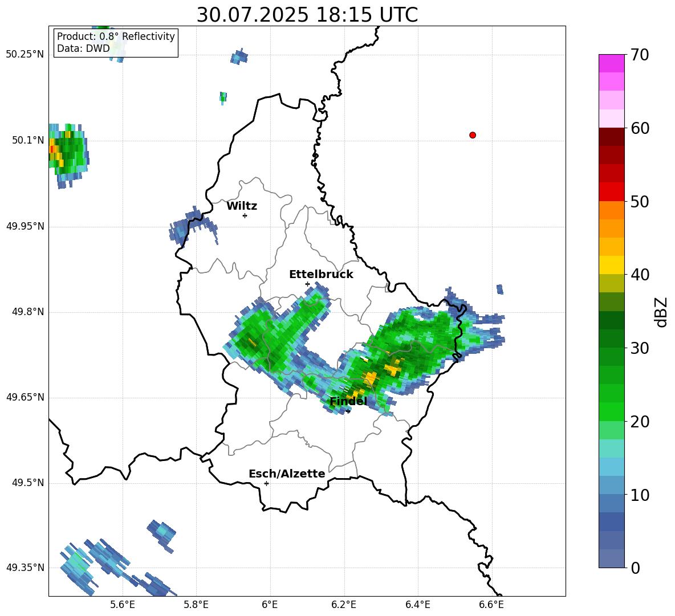Image resolution: width=675 pixels, height=616 pixels.
Task: Click the cross marker under Wiltz
Action: coord(245,215)
